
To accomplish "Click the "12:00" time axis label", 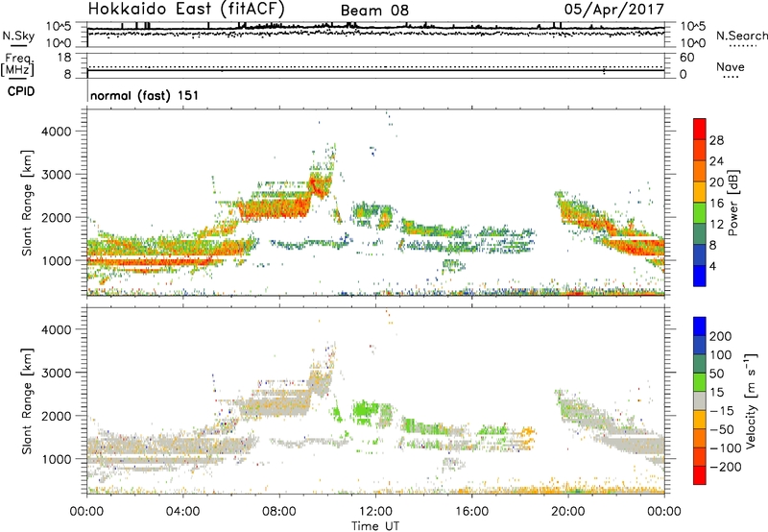I will pos(375,512).
